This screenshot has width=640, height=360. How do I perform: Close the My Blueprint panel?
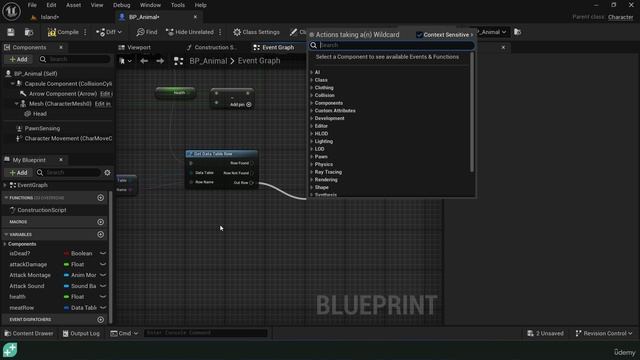click(x=61, y=160)
